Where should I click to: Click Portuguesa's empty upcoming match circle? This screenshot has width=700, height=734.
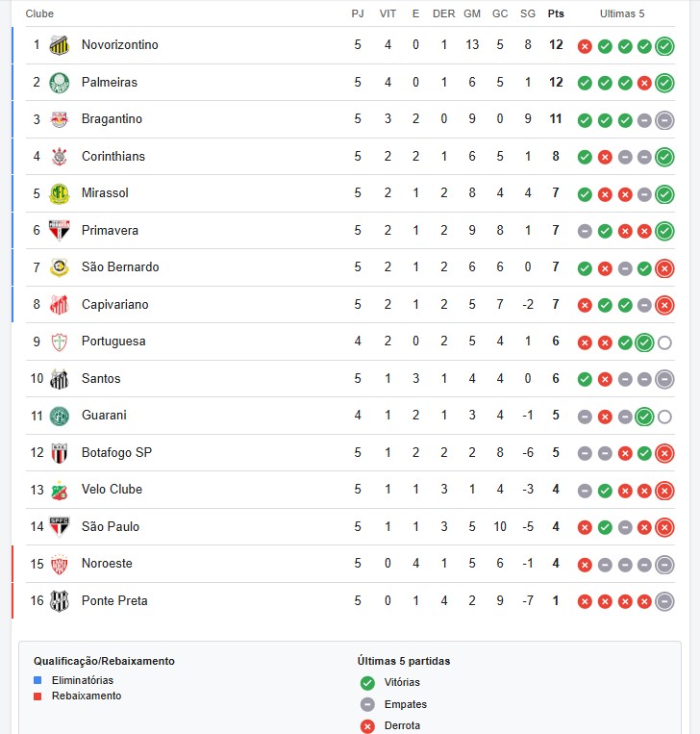pos(664,342)
